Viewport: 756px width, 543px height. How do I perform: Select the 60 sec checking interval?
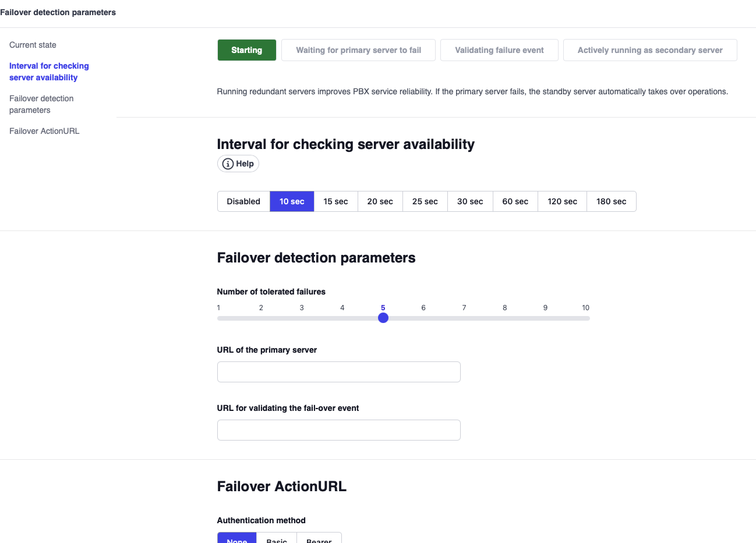coord(515,201)
